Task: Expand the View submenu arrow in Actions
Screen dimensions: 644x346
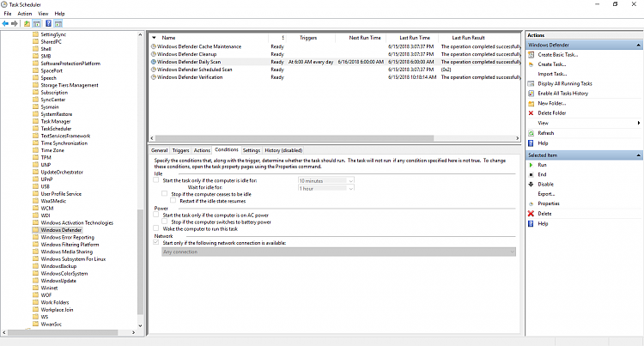Action: [639, 123]
